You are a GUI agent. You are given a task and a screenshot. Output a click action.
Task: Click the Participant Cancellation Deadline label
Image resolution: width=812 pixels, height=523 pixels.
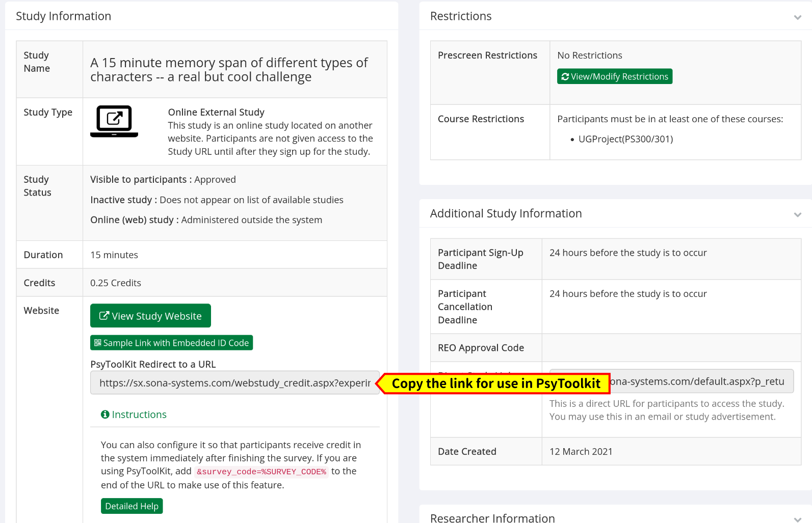(x=465, y=307)
